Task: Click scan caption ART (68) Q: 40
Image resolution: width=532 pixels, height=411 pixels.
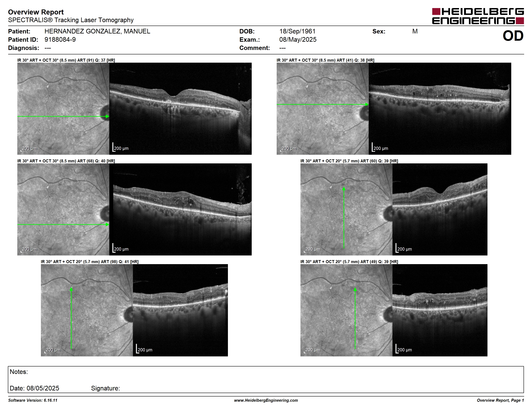Action: click(66, 161)
